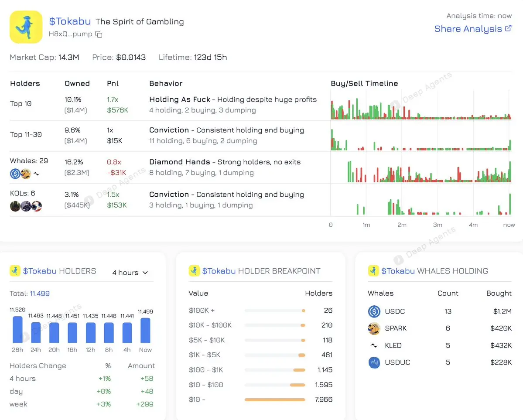This screenshot has width=523, height=420.
Task: Click the Owned column header
Action: tap(77, 83)
